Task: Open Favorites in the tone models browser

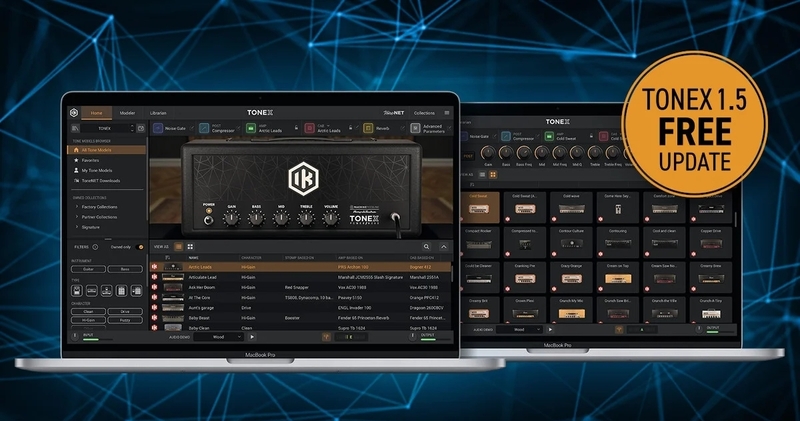Action: click(90, 160)
